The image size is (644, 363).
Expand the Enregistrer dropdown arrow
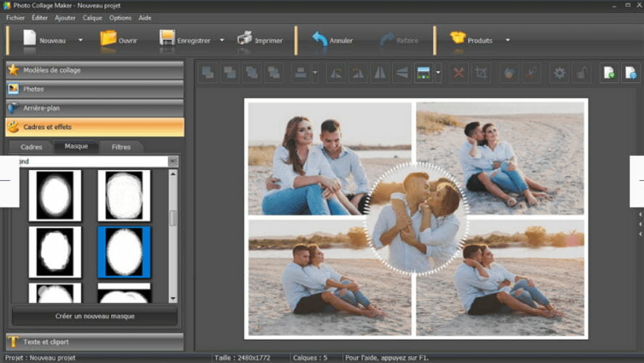click(221, 40)
